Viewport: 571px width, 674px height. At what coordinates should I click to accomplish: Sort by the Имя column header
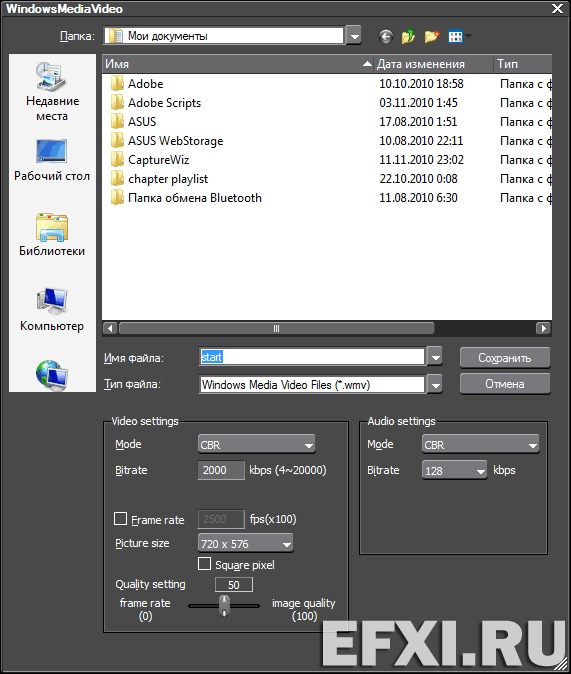click(238, 64)
